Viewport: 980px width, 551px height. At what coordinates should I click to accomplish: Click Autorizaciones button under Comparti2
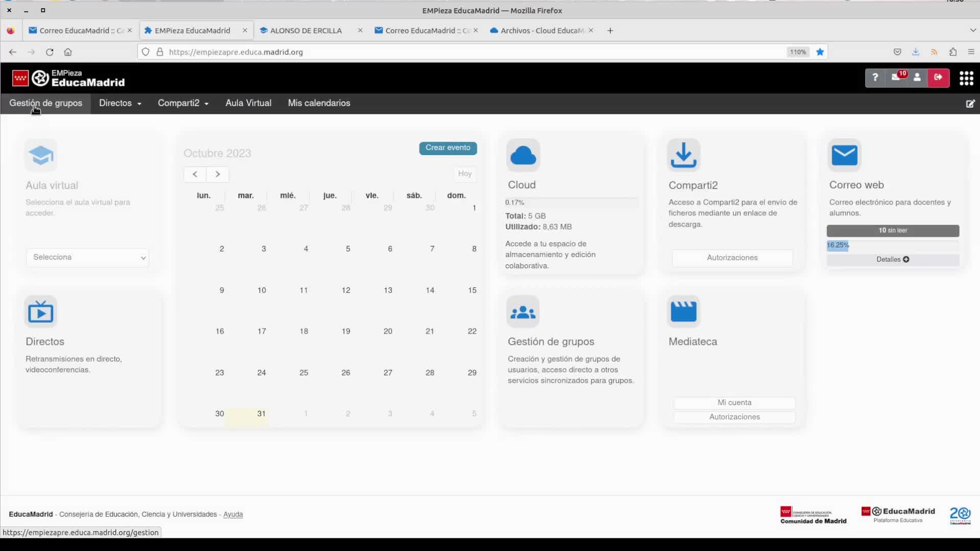point(732,258)
